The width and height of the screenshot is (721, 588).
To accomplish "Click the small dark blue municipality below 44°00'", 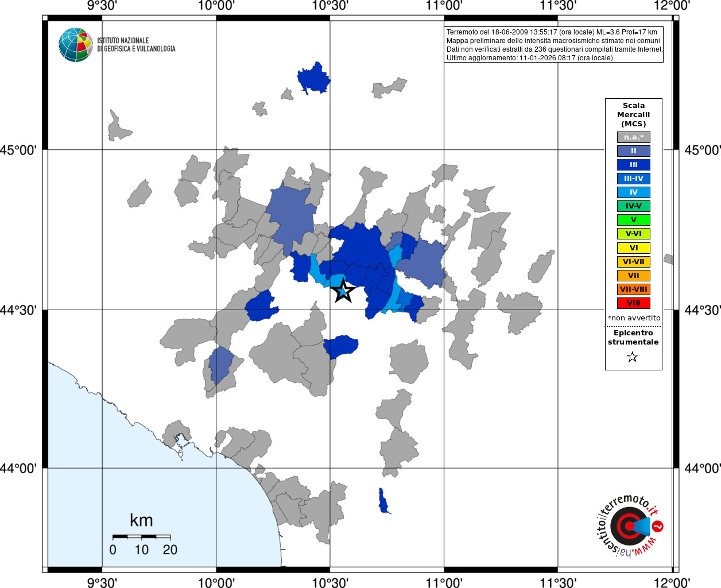I will (x=383, y=501).
